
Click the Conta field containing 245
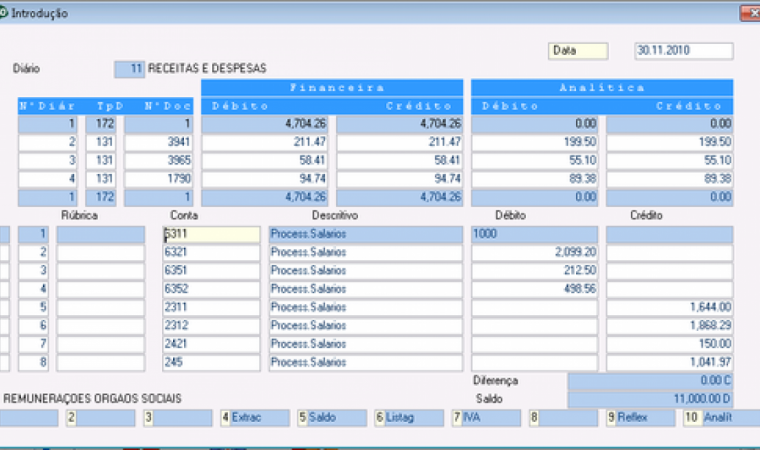(211, 363)
